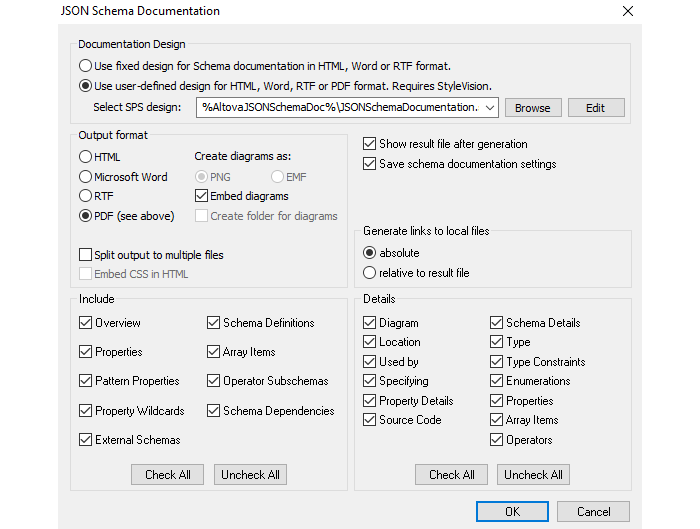Toggle Schema Dependencies checkbox
The image size is (700, 529).
tap(215, 411)
